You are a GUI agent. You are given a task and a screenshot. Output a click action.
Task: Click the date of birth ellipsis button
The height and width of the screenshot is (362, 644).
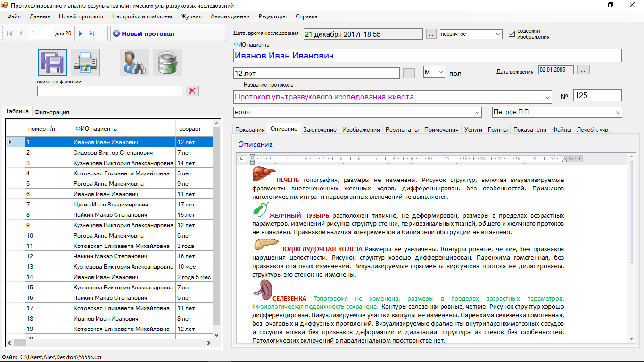(583, 70)
